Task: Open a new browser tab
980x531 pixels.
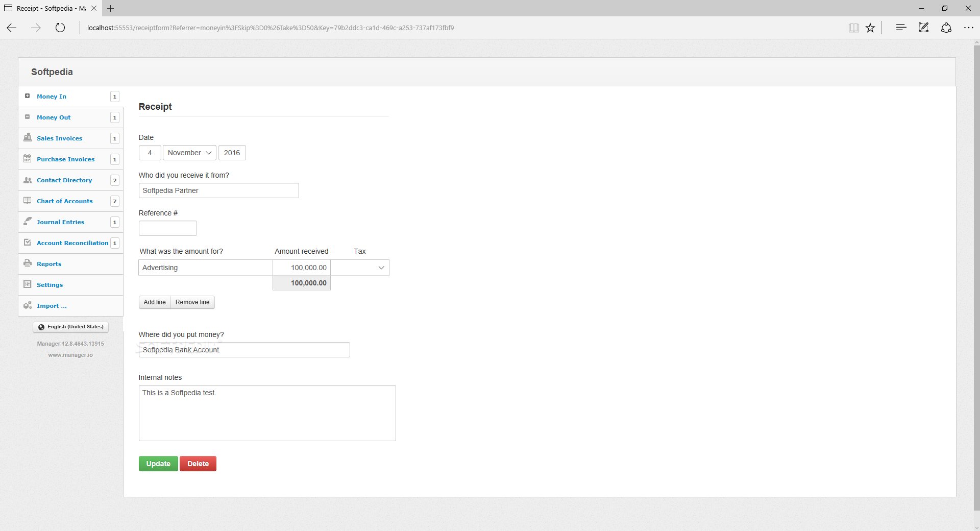Action: [111, 8]
